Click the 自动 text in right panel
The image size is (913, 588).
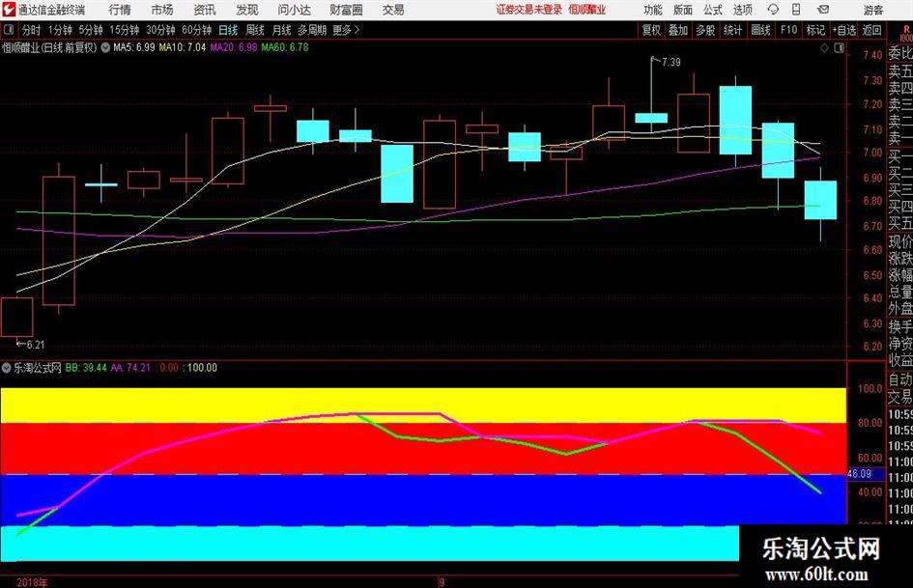coord(900,379)
